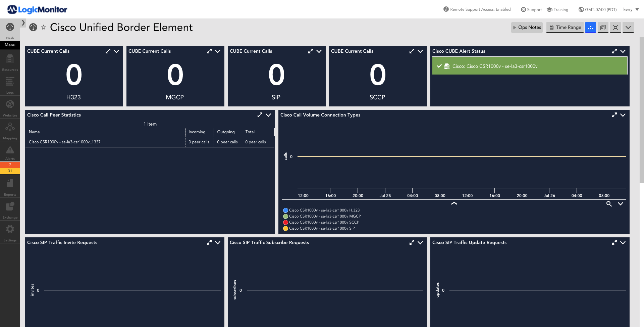Click the Menu tab in sidebar
Viewport: 644px width, 327px height.
(x=10, y=45)
